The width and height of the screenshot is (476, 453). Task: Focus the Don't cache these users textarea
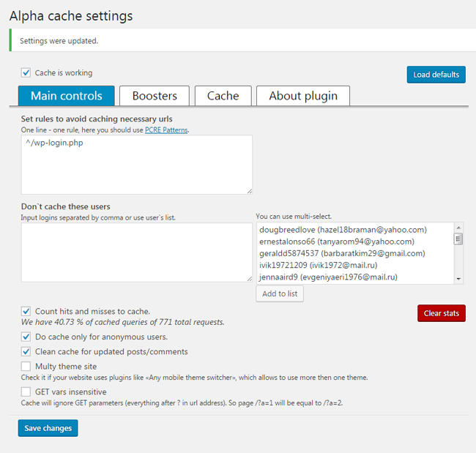tap(136, 252)
